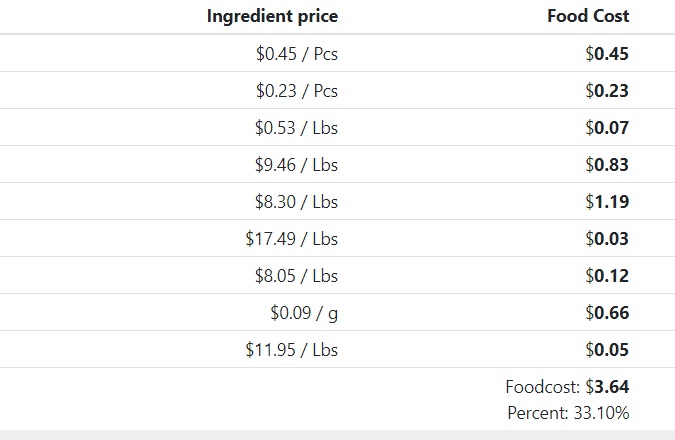Click the $0.53 / Lbs price cell

coord(296,128)
